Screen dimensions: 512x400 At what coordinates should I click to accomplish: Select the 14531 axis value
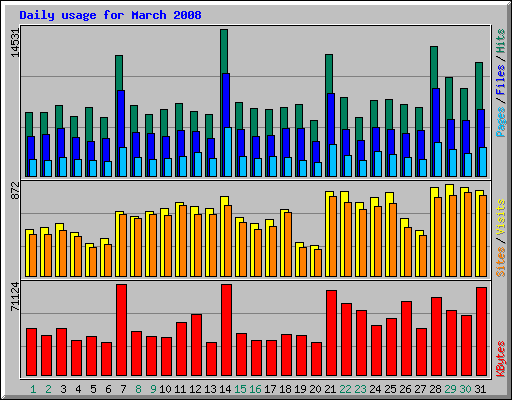15,43
